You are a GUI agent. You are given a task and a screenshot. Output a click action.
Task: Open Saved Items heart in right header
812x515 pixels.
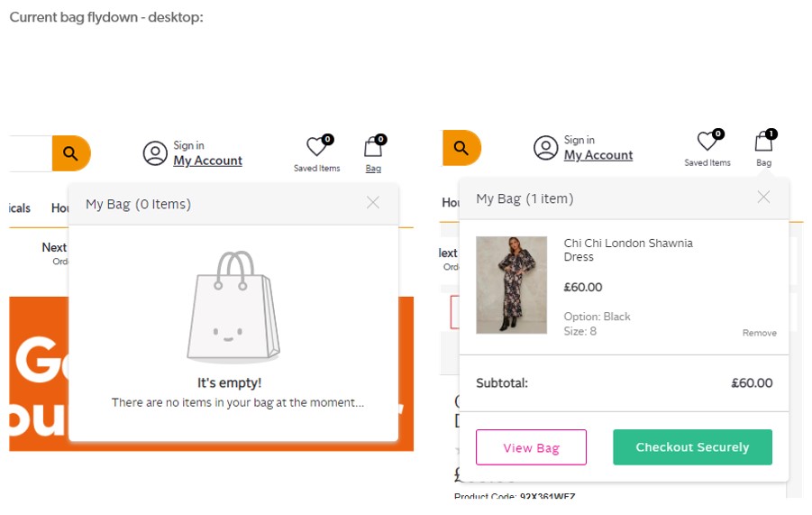(707, 142)
